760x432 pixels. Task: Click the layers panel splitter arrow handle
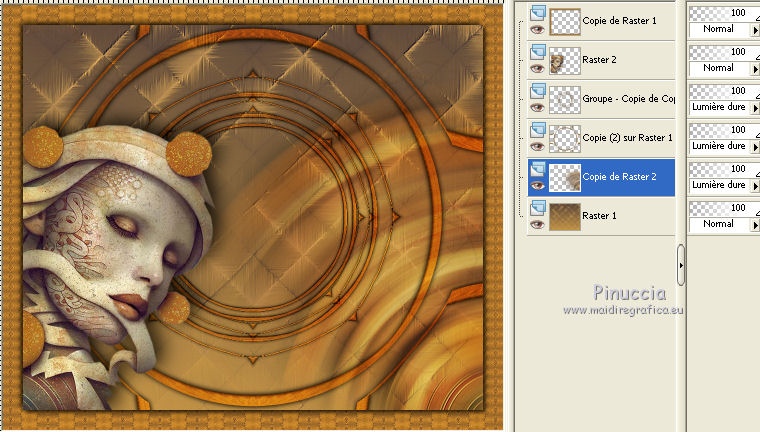(681, 265)
